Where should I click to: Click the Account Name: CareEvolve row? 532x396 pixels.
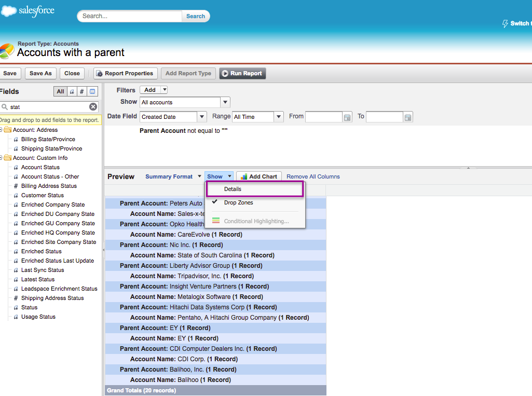tap(215, 235)
